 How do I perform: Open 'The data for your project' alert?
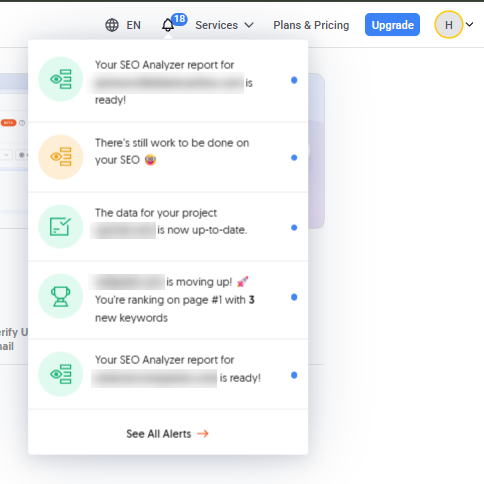[171, 222]
